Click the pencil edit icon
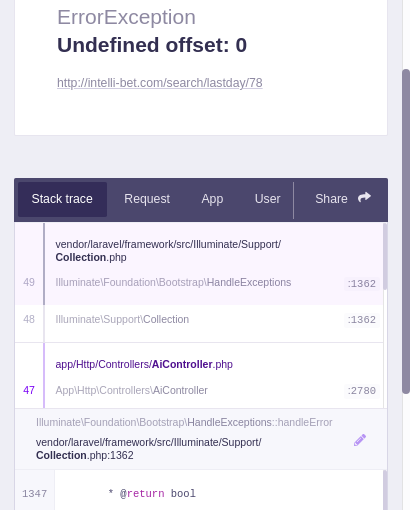This screenshot has width=410, height=510. 360,440
